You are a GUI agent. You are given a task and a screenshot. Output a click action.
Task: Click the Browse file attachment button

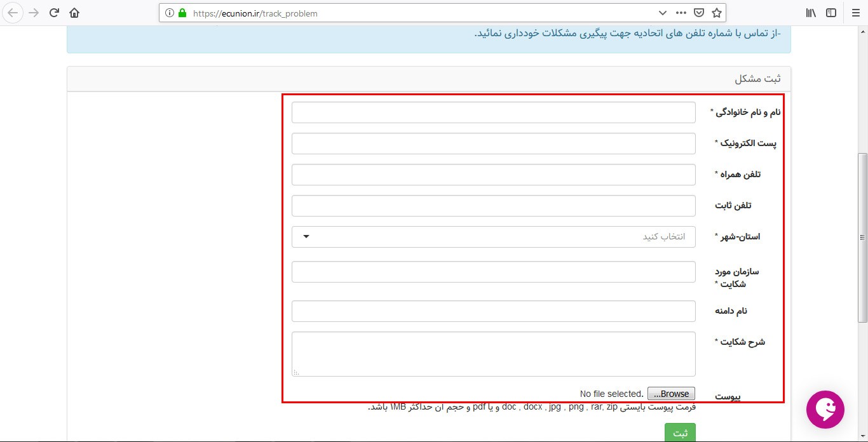point(671,394)
